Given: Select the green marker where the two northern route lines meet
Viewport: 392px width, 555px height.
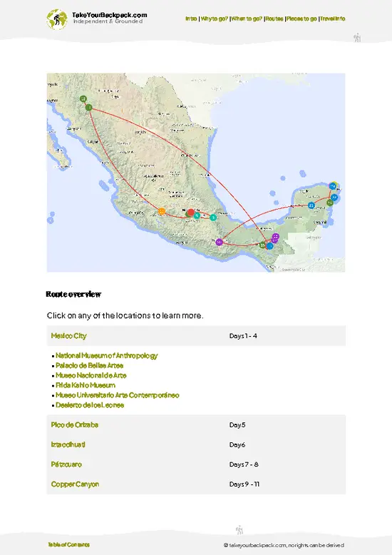Looking at the screenshot, I should 89,107.
